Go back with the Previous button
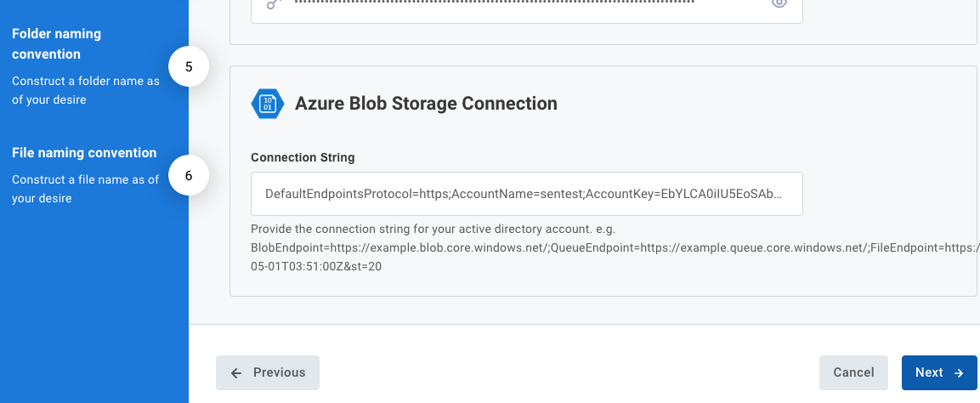Viewport: 980px width, 403px height. pyautogui.click(x=268, y=372)
